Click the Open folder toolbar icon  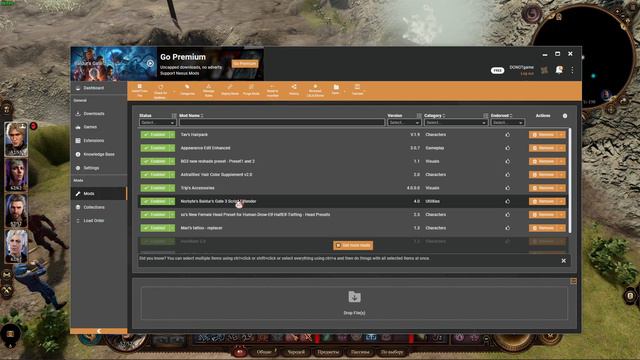click(336, 89)
